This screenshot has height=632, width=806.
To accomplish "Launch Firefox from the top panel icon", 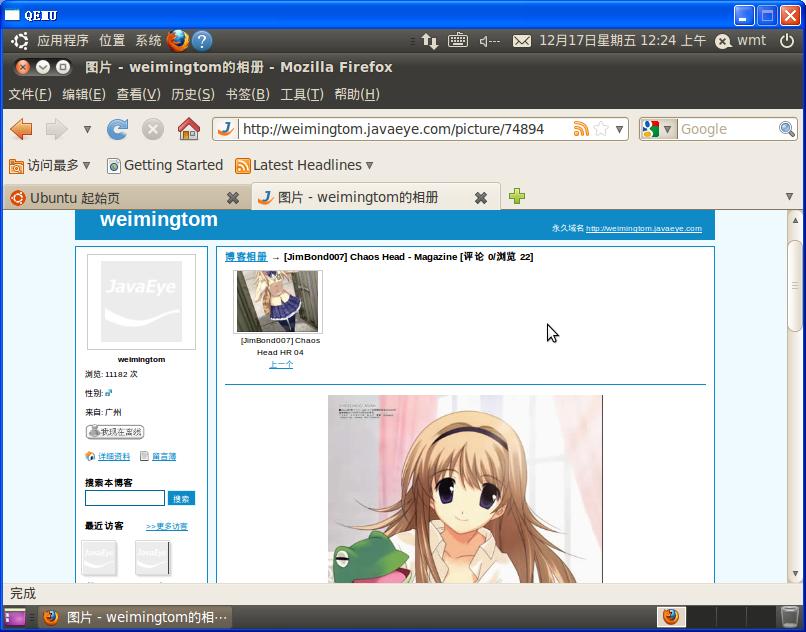I will 178,41.
